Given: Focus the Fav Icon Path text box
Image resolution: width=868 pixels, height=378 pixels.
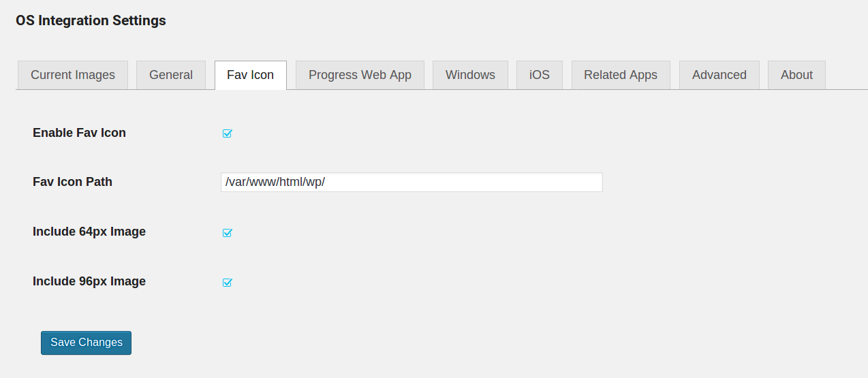Looking at the screenshot, I should point(412,182).
